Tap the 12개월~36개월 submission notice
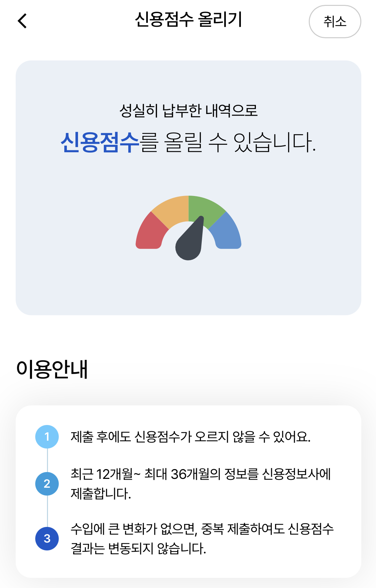Viewport: 376px width, 588px height. [x=201, y=484]
